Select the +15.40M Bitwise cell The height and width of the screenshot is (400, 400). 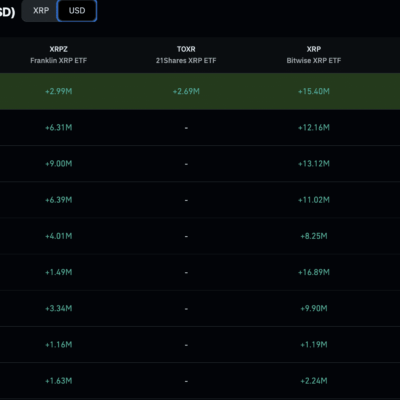(314, 91)
